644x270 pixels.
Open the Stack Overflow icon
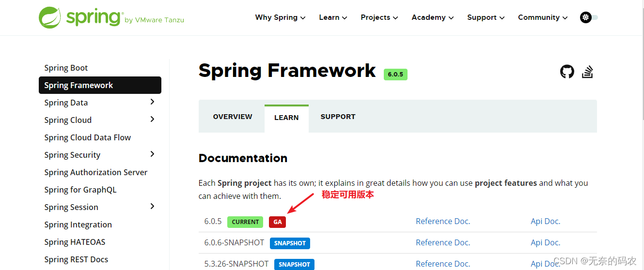point(587,72)
